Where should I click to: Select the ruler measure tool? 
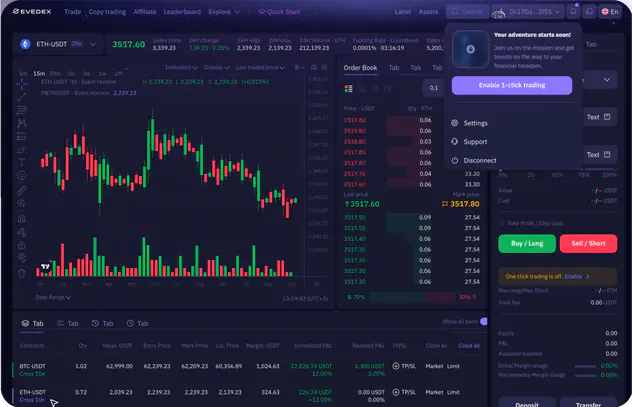pyautogui.click(x=22, y=190)
